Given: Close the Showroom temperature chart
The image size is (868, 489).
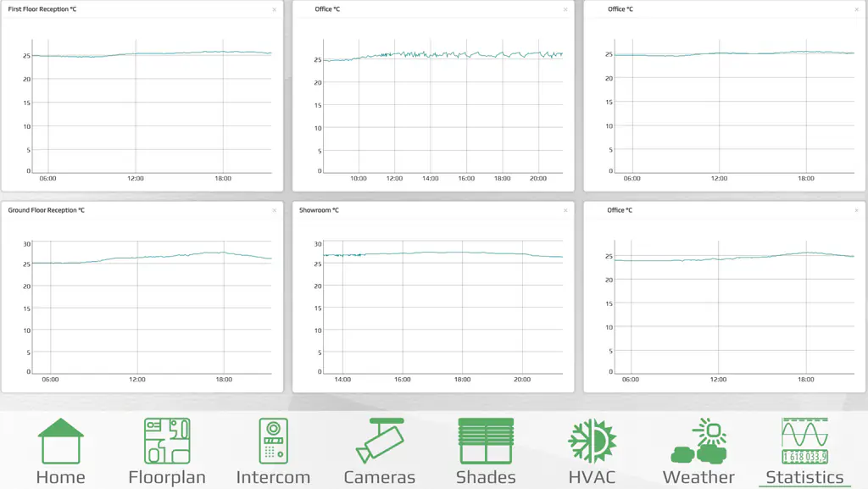Looking at the screenshot, I should point(565,211).
